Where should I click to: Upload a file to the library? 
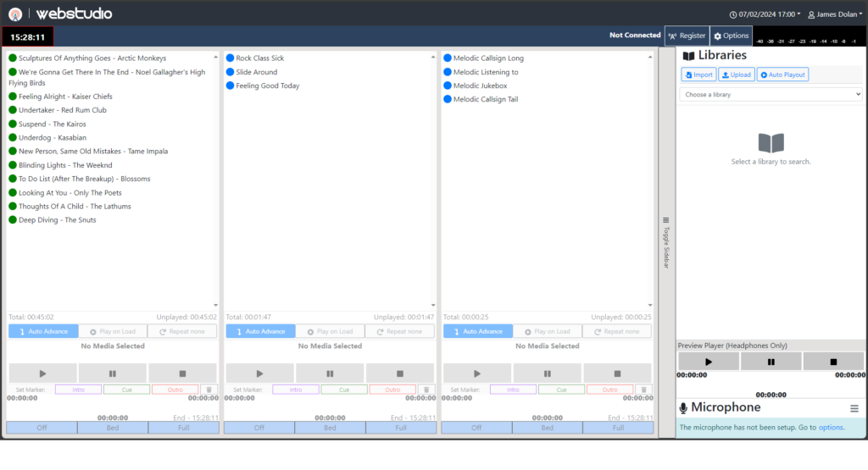tap(737, 75)
